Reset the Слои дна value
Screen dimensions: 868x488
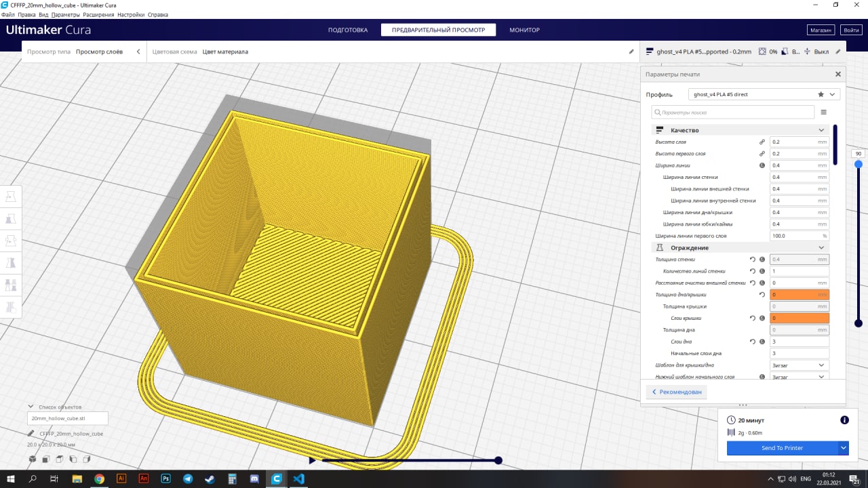click(752, 342)
